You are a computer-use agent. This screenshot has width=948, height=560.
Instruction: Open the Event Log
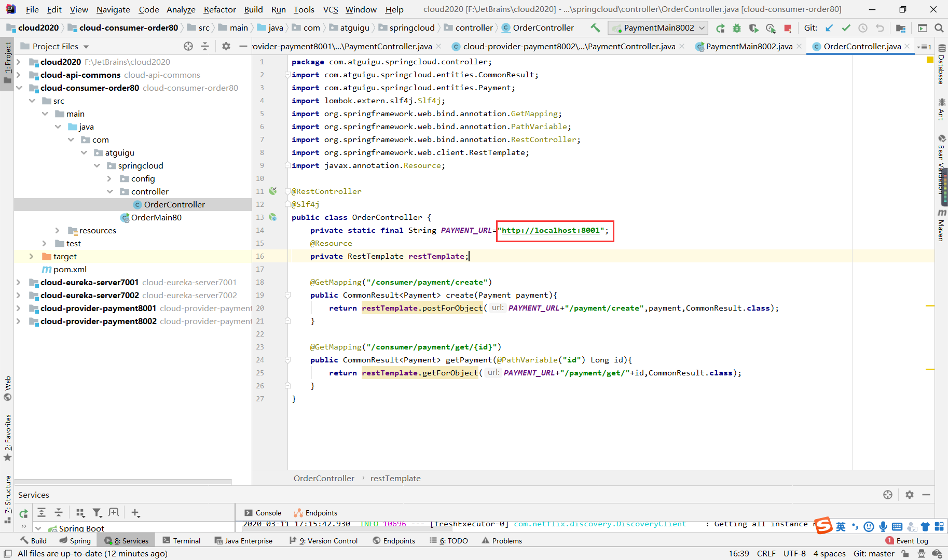(912, 541)
